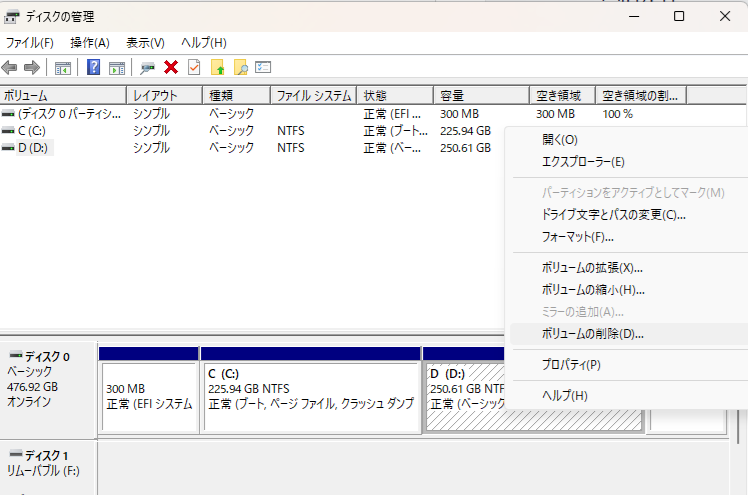Open the ファイル(F) menu
Viewport: 748px width, 495px height.
coord(29,43)
